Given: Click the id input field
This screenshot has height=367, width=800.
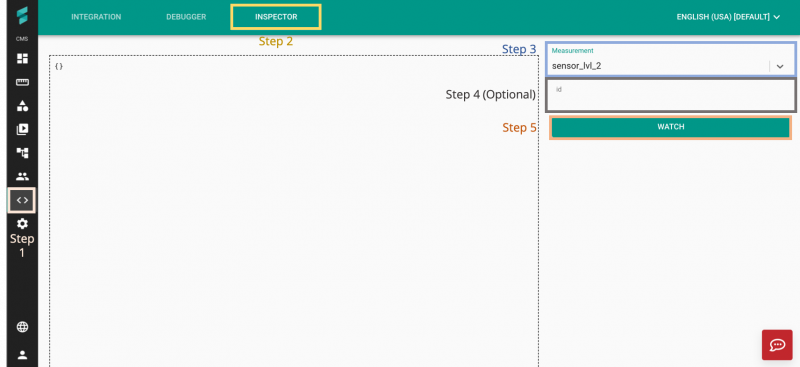Looking at the screenshot, I should coord(671,95).
